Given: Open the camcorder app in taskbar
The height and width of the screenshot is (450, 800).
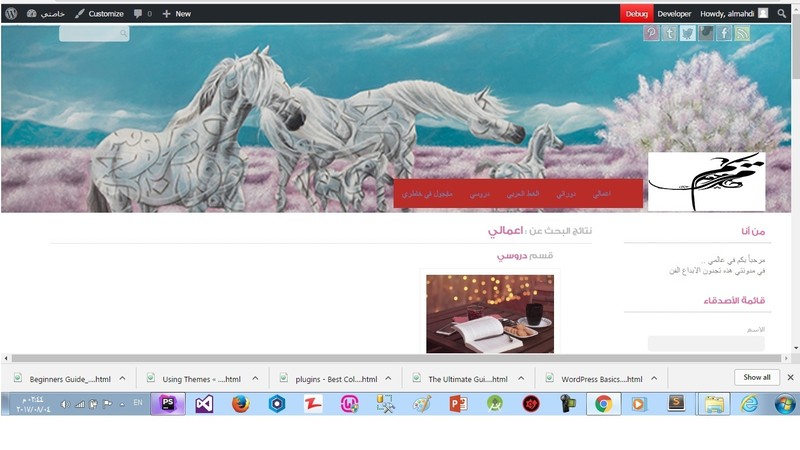Looking at the screenshot, I should click(x=567, y=404).
